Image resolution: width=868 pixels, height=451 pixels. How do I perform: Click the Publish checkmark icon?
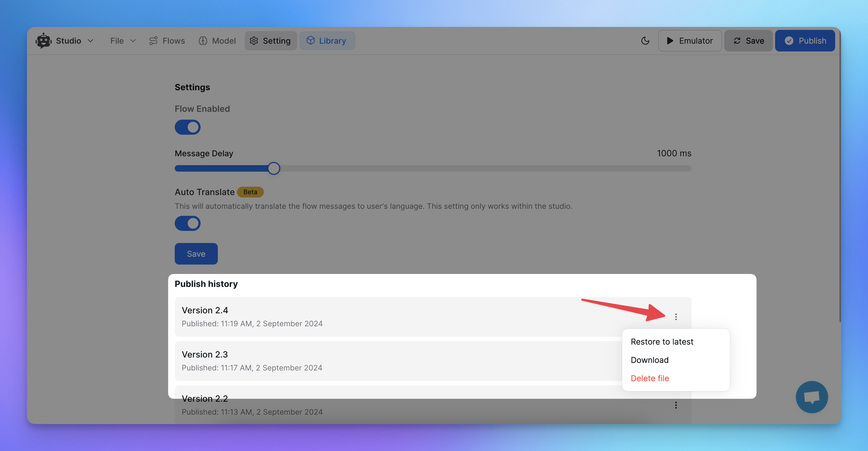pos(789,41)
